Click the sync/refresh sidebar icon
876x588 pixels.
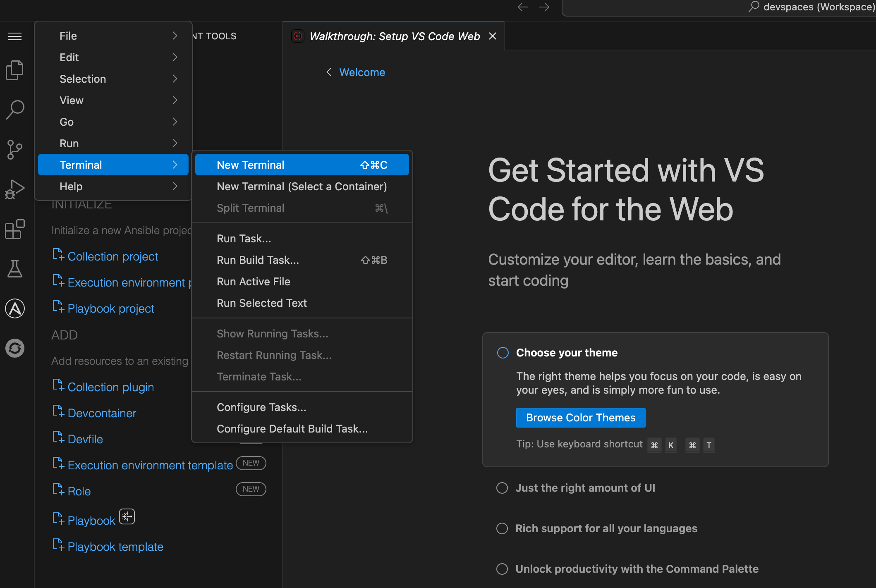pos(15,348)
